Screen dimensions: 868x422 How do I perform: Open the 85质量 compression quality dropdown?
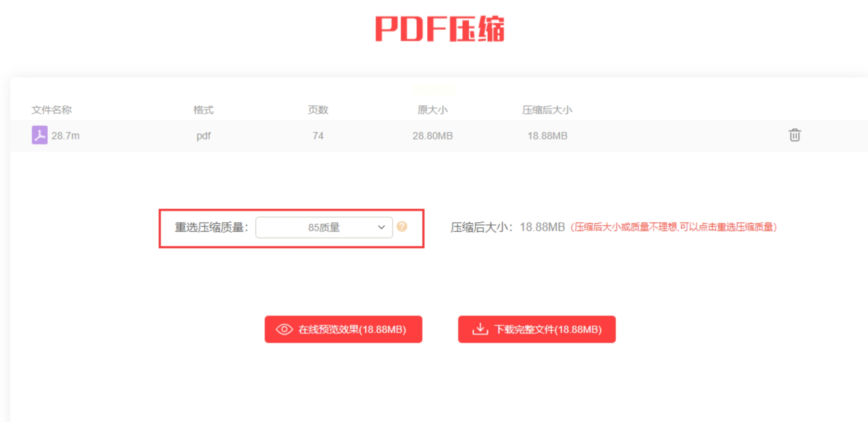point(323,227)
